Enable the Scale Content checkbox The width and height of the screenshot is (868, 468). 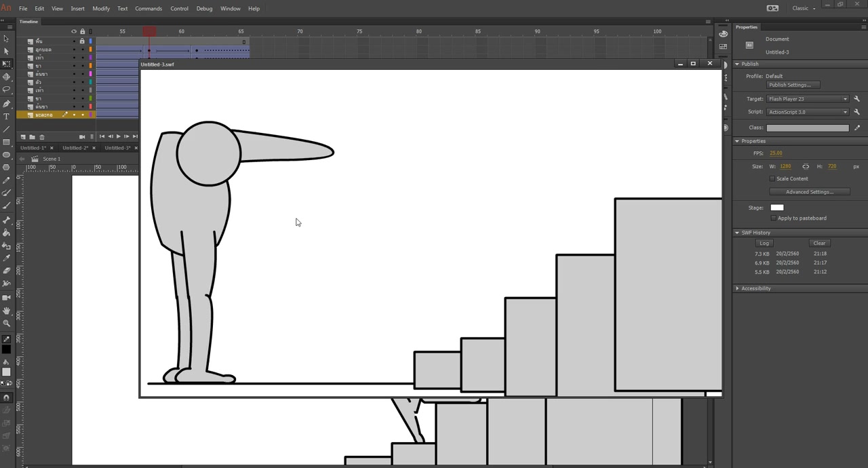click(772, 179)
